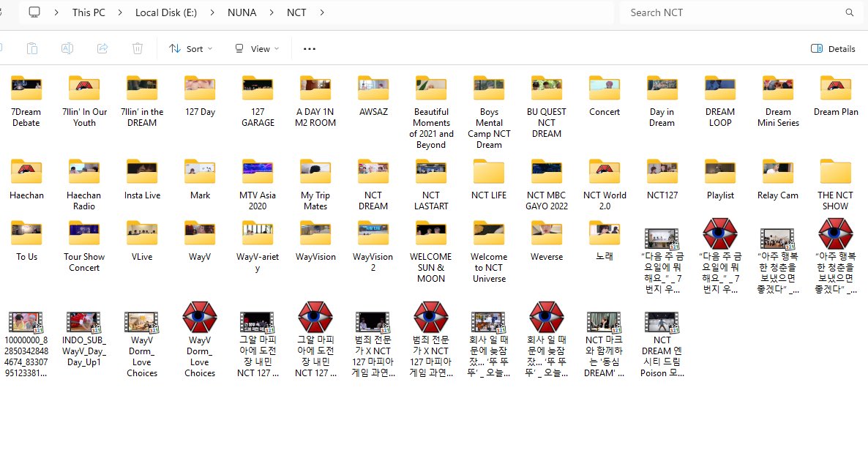
Task: Expand chevron before This PC in breadcrumb
Action: 56,12
